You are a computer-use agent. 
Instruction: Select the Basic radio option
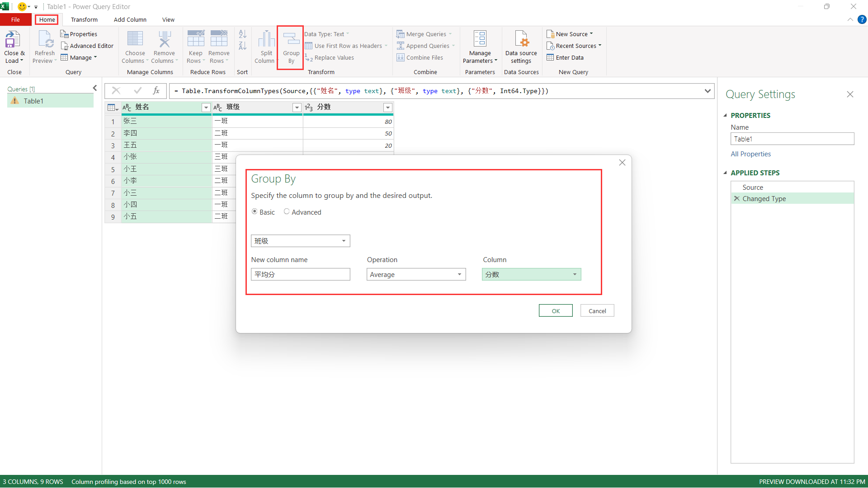(x=255, y=211)
